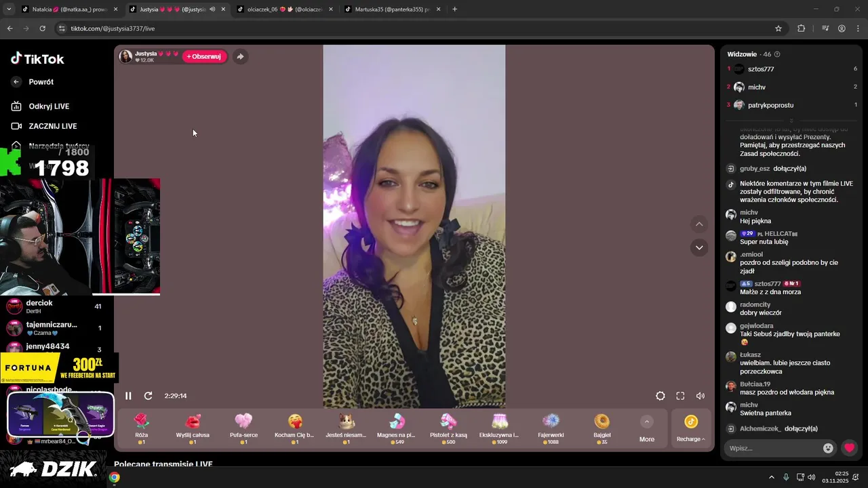Reload the page in Chrome
Image resolution: width=868 pixels, height=488 pixels.
pyautogui.click(x=42, y=28)
